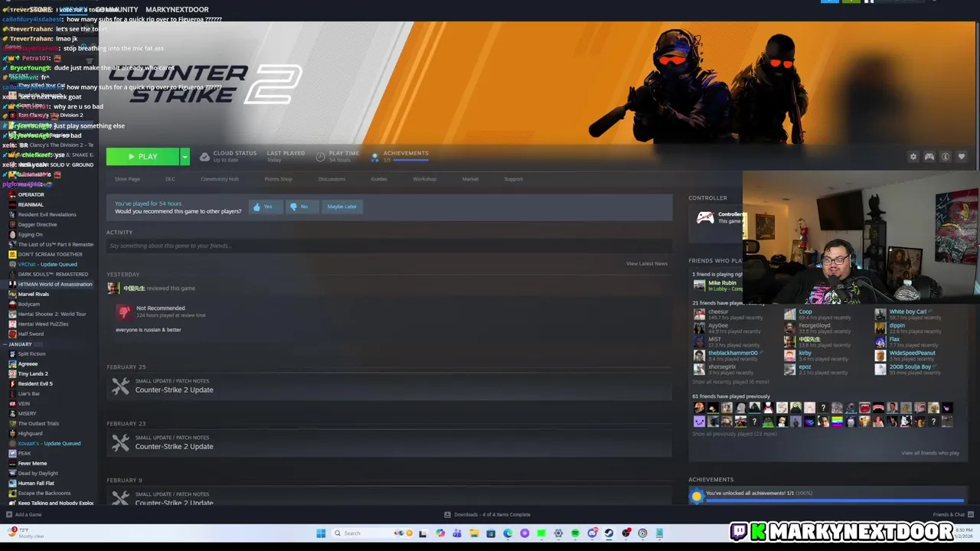Click the Maybe Later button
This screenshot has width=980, height=551.
[341, 207]
